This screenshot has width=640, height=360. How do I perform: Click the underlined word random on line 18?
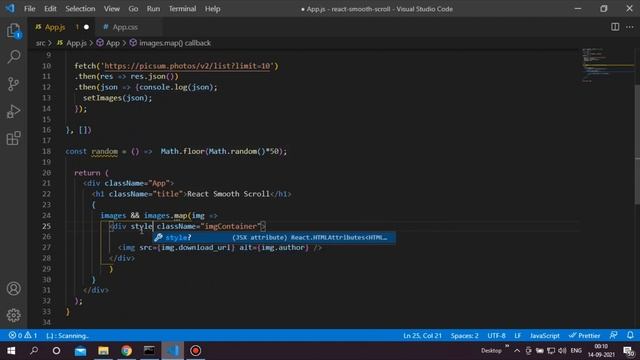[104, 151]
